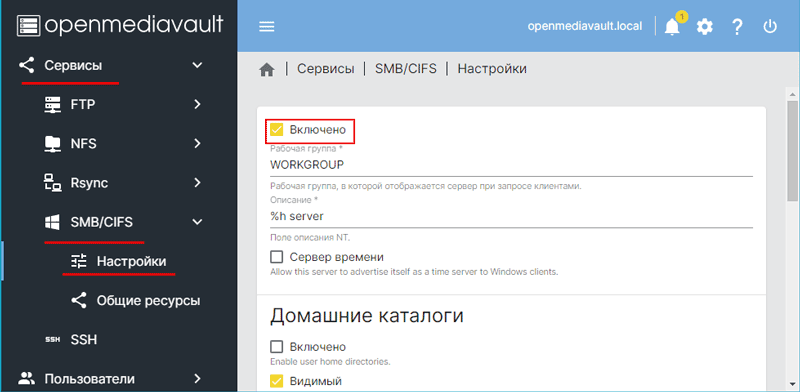Click the Настройки breadcrumb

(x=492, y=69)
